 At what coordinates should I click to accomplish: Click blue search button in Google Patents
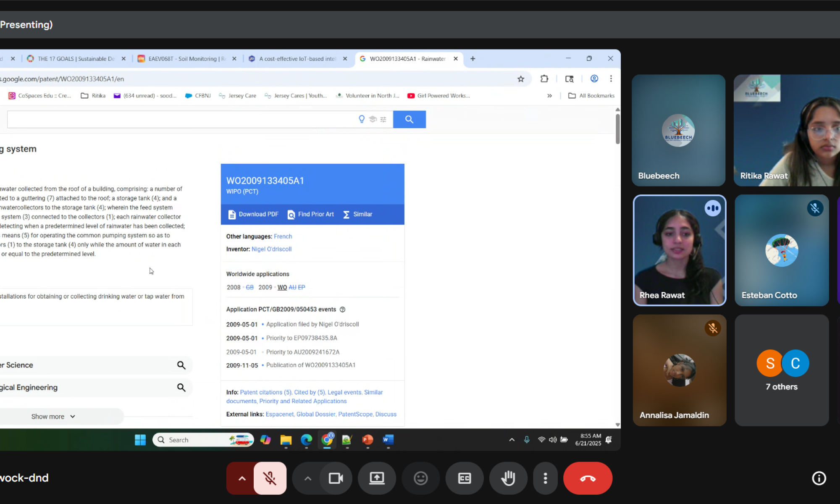point(409,119)
